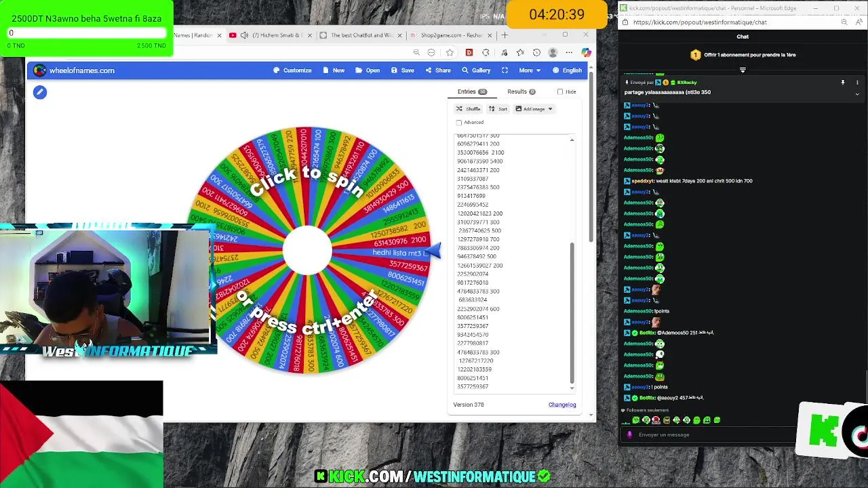
Task: Create a New wheel
Action: [x=334, y=70]
